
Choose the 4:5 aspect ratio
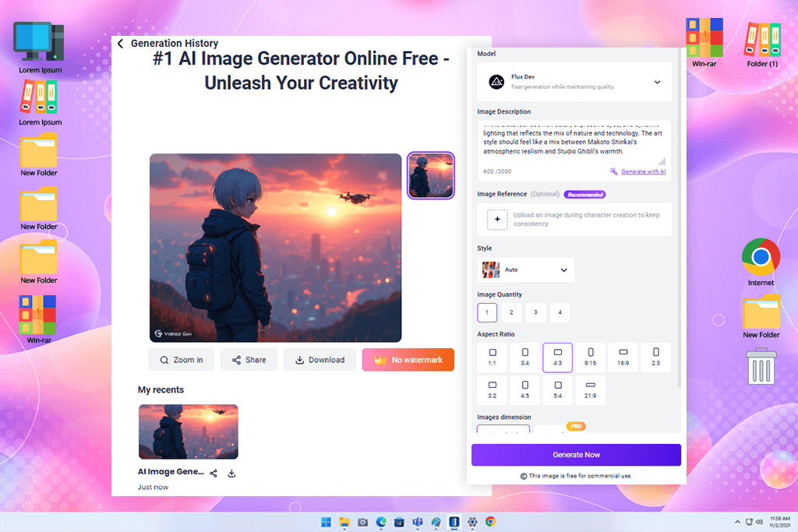coord(524,390)
